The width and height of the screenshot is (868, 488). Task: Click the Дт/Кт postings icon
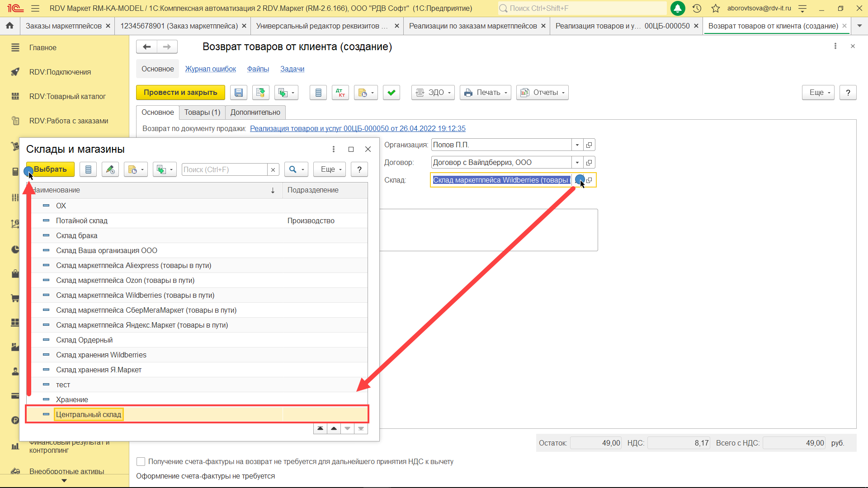click(x=340, y=93)
